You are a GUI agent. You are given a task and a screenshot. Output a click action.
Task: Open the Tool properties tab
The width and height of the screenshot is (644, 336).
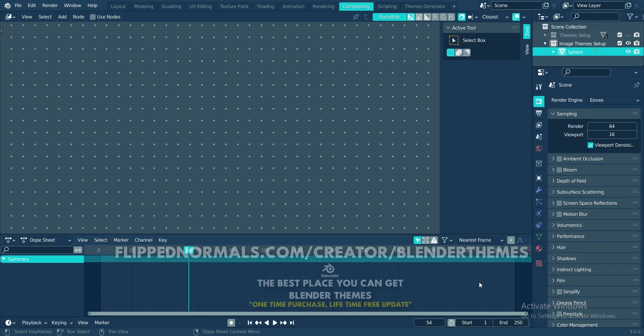(x=539, y=87)
